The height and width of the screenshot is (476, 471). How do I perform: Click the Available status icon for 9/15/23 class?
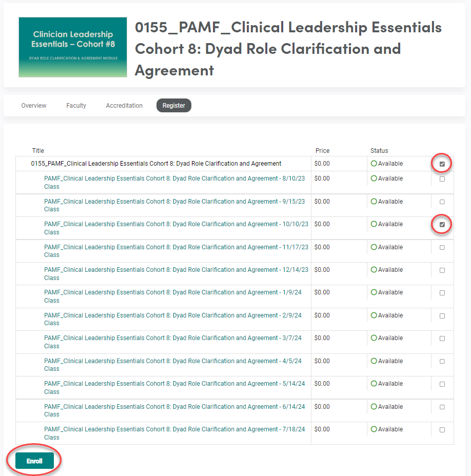coord(374,202)
